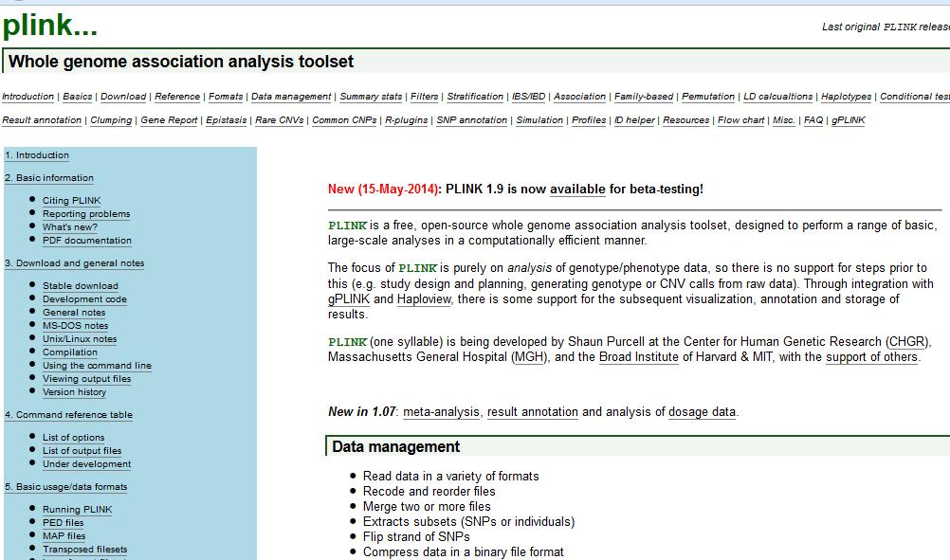Open the Formats nav link
The width and height of the screenshot is (950, 560).
coord(226,97)
